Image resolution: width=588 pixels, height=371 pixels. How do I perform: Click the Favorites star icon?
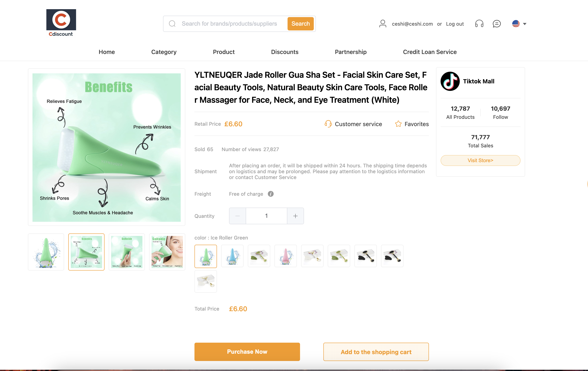coord(398,124)
